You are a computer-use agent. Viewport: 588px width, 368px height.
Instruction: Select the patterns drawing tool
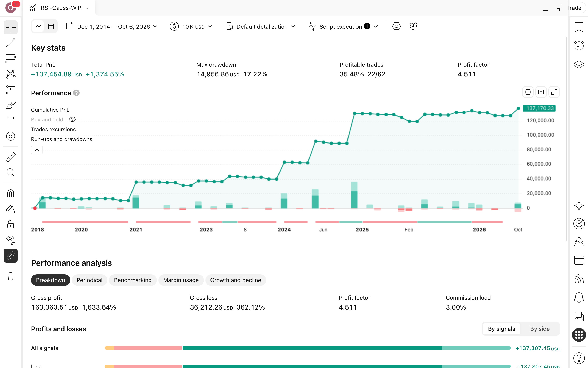pyautogui.click(x=11, y=74)
